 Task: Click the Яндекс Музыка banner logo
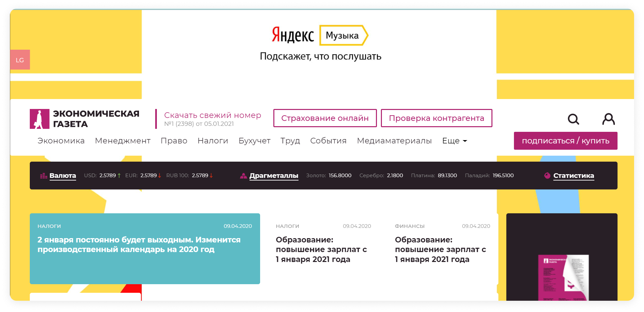(320, 35)
